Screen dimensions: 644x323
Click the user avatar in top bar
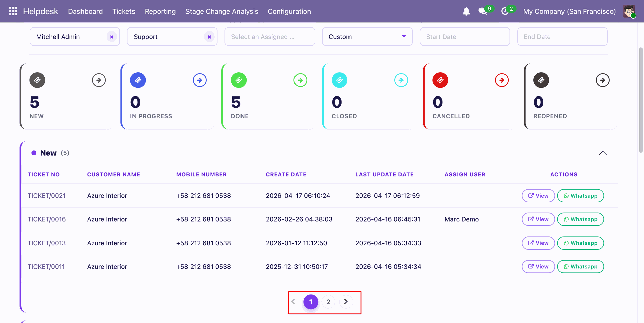point(629,11)
